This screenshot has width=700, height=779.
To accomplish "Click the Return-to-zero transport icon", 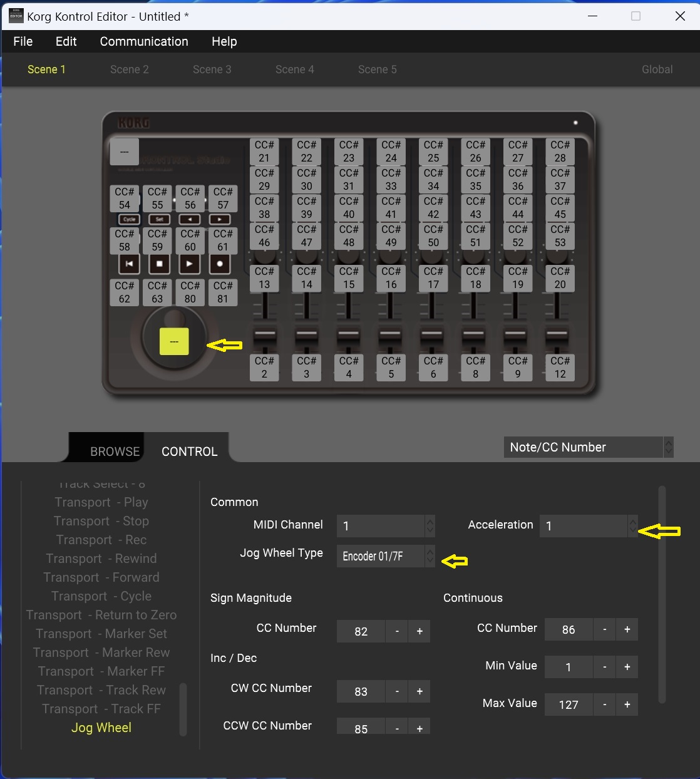I will tap(129, 264).
